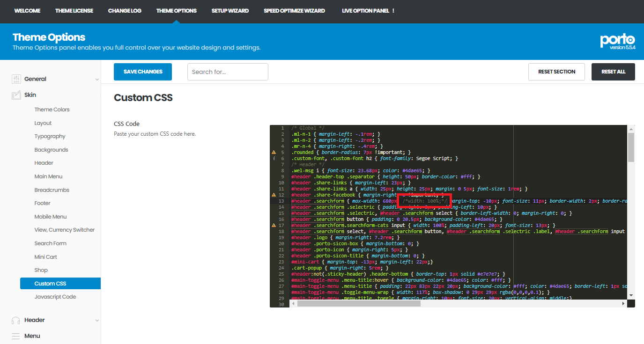
Task: Open the General section icon
Action: pos(16,79)
